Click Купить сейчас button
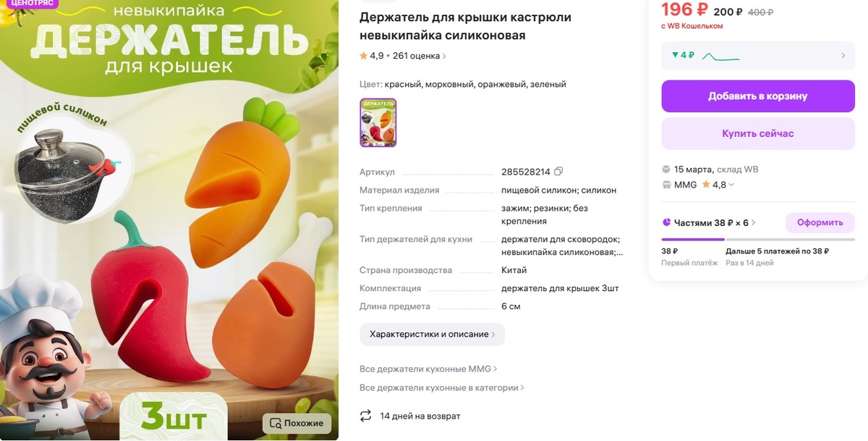Image resolution: width=868 pixels, height=441 pixels. [758, 133]
